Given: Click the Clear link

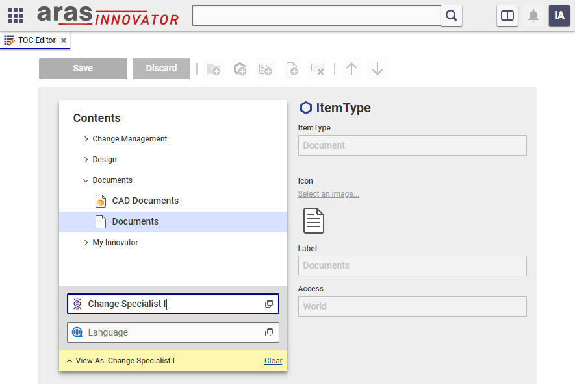Looking at the screenshot, I should point(273,361).
